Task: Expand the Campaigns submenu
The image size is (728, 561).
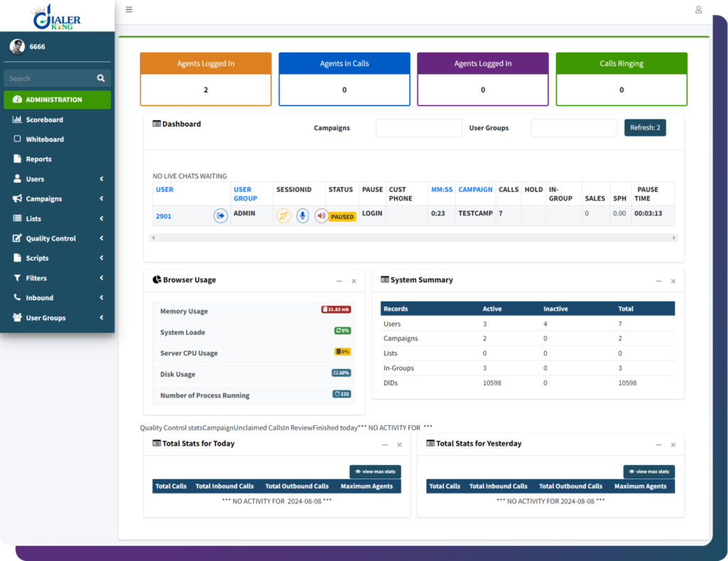Action: click(57, 198)
